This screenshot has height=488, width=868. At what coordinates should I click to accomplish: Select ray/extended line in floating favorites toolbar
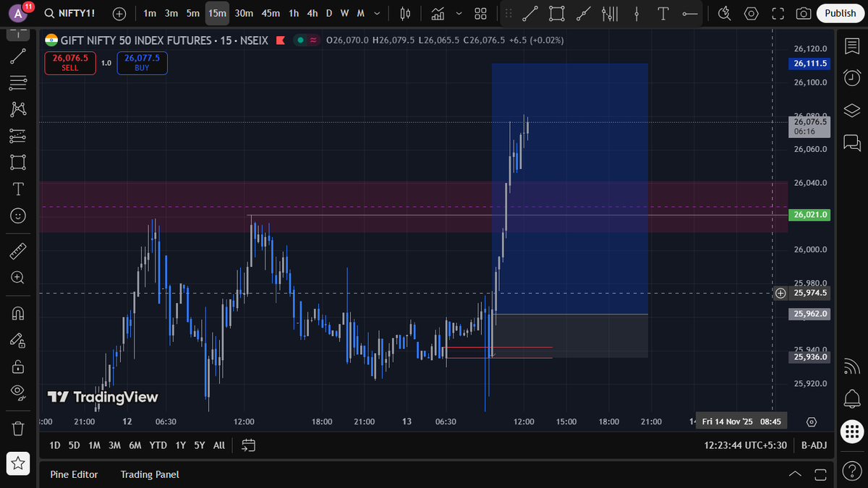[584, 13]
